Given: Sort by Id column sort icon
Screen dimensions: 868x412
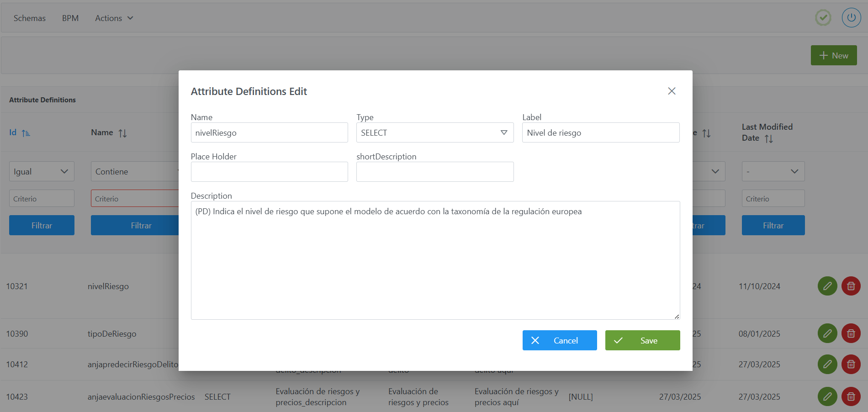Looking at the screenshot, I should coord(26,133).
